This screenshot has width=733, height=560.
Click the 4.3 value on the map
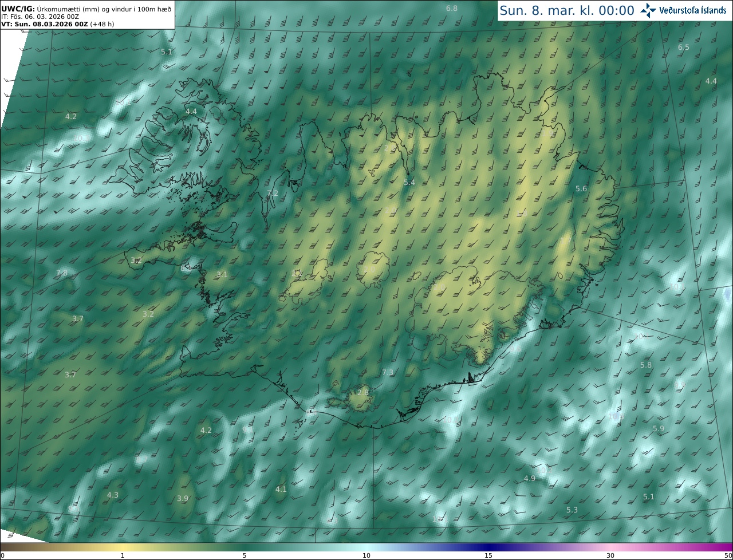113,495
